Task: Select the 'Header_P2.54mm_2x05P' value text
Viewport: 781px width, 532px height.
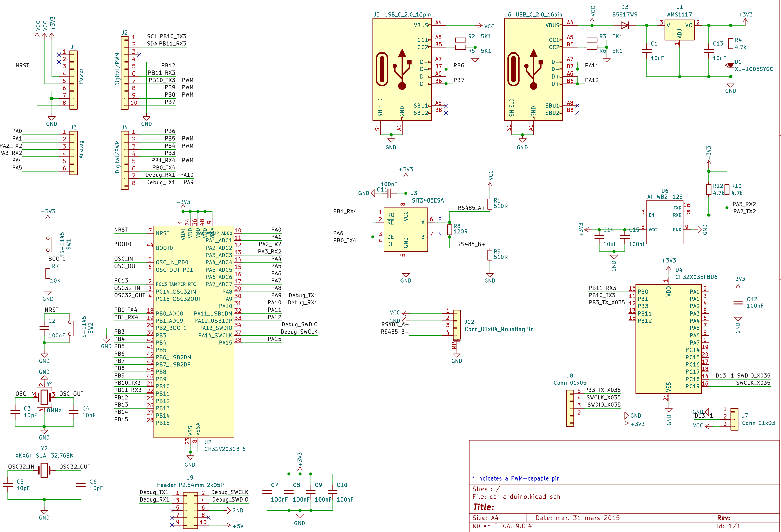Action: coord(190,485)
